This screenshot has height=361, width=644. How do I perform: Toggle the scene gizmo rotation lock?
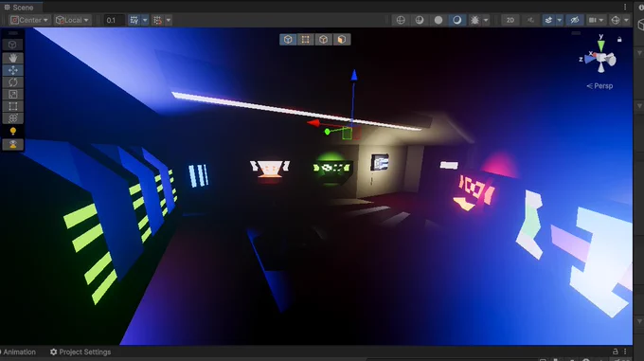(x=619, y=40)
